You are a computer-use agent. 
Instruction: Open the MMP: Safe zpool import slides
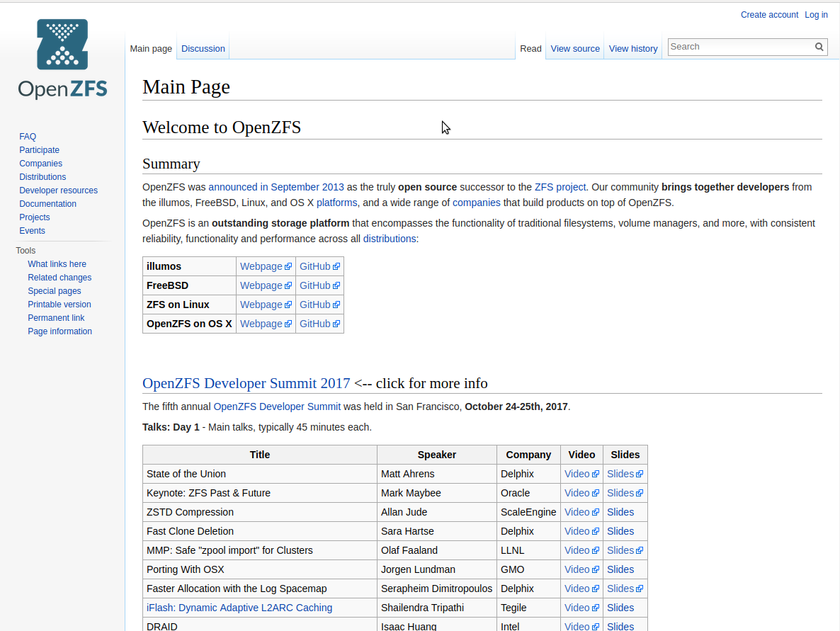click(x=625, y=550)
